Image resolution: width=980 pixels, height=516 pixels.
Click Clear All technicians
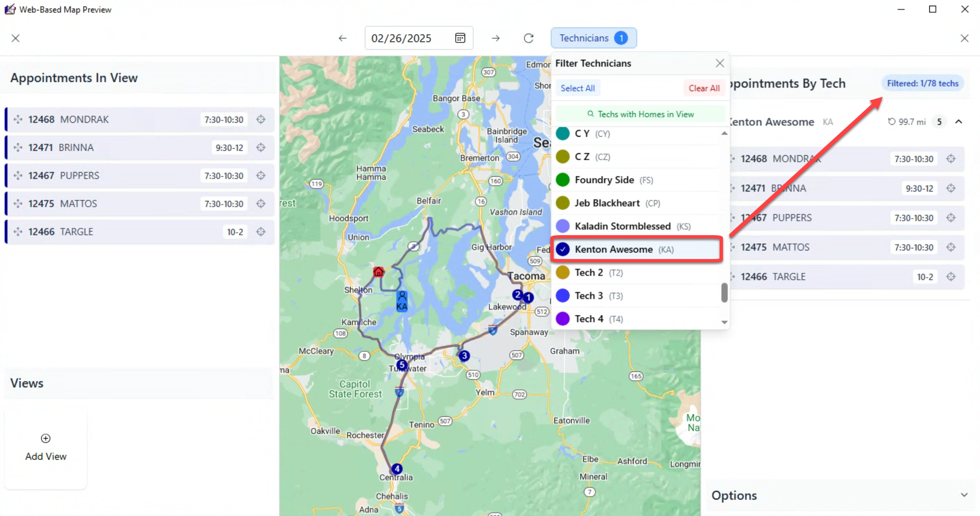(704, 88)
